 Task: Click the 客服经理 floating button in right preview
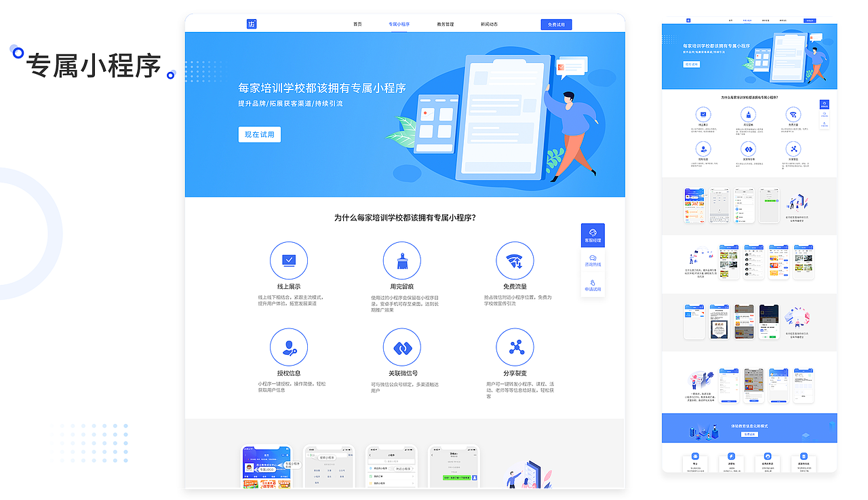825,104
